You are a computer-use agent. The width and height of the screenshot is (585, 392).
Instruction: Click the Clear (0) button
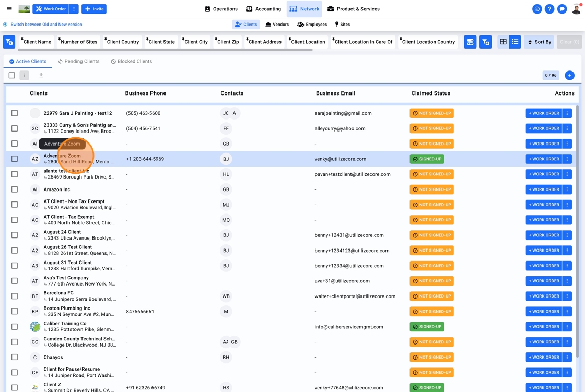coord(569,42)
